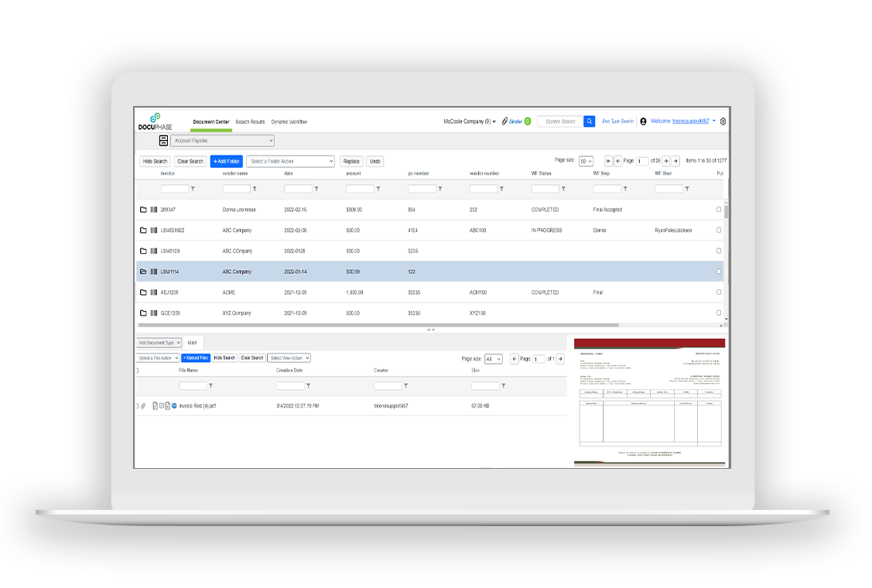Screen dimensions: 872x588
Task: Click the barcode icon on row LSM020822
Action: (154, 231)
